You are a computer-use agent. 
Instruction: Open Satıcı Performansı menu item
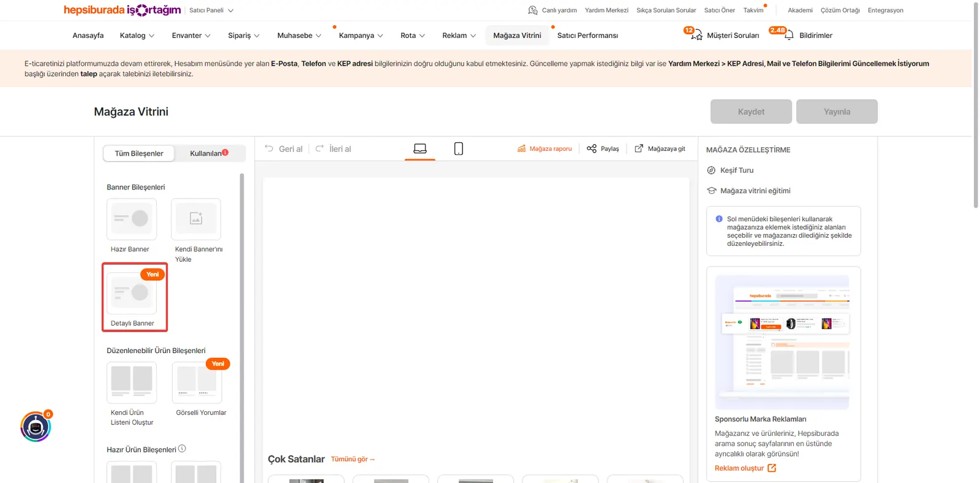tap(587, 36)
